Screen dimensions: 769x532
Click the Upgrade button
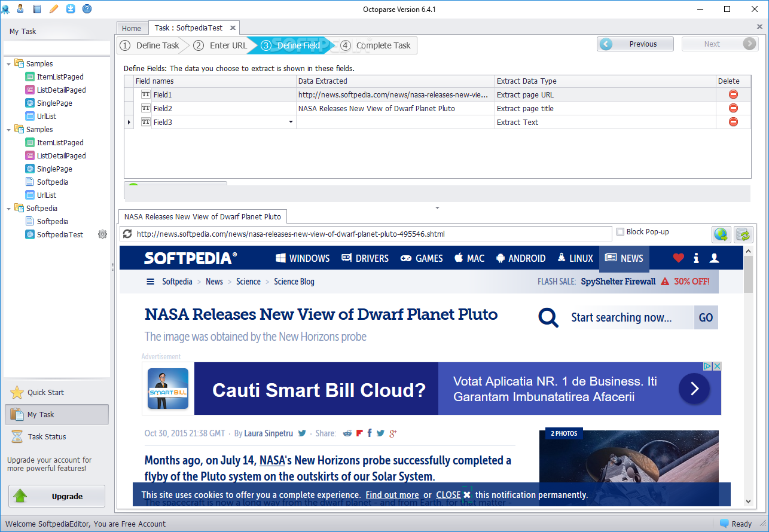click(x=57, y=496)
